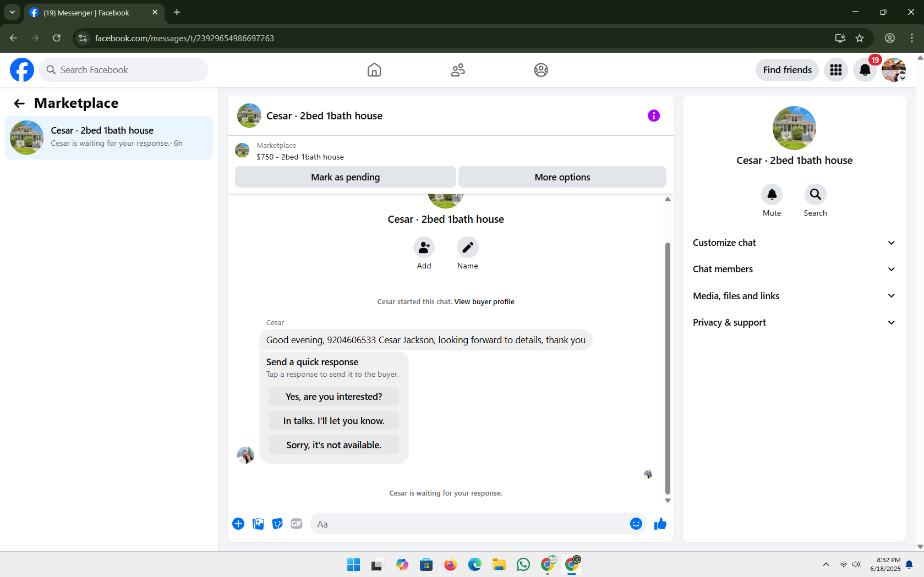Choose a sticker with the sticker icon
924x577 pixels.
(277, 524)
